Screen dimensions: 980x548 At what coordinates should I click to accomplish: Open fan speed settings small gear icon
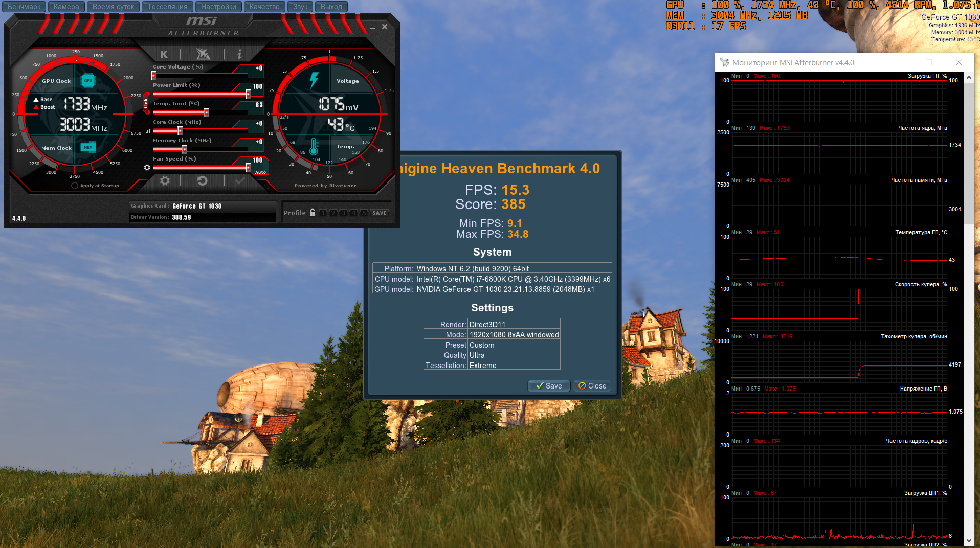pyautogui.click(x=147, y=168)
